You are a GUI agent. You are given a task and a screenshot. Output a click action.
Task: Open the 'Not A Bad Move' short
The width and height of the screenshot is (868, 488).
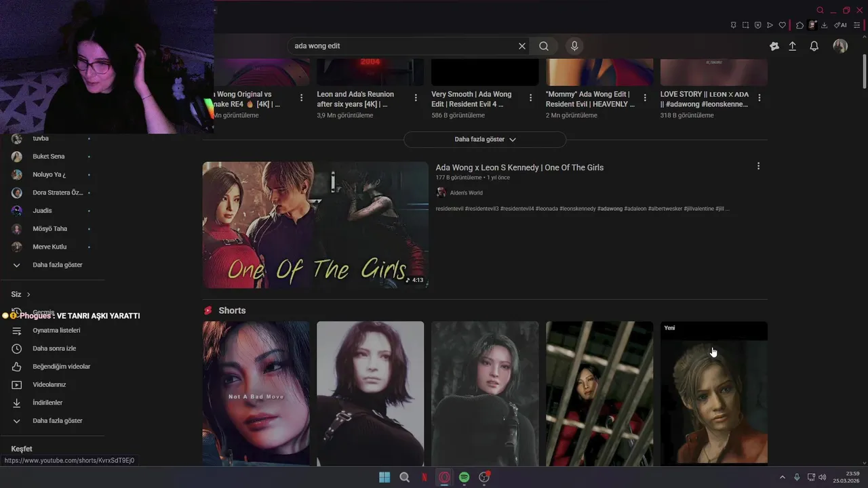pos(256,394)
